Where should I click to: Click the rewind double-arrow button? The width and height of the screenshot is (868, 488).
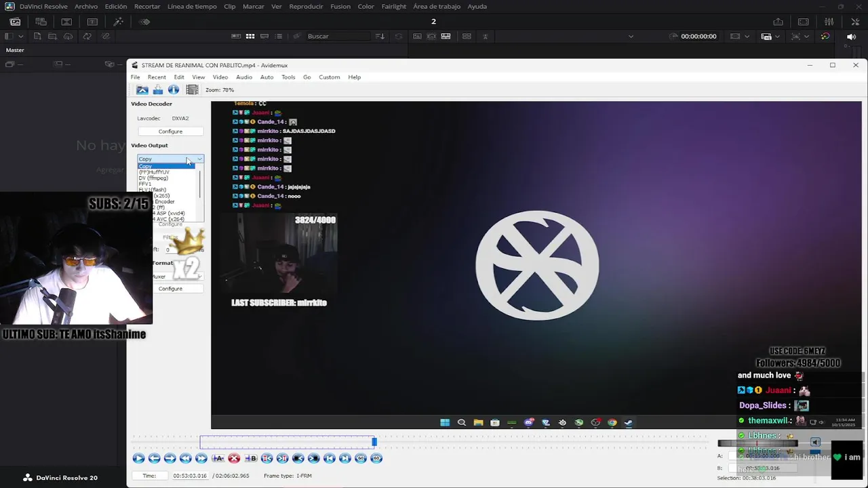pyautogui.click(x=185, y=458)
